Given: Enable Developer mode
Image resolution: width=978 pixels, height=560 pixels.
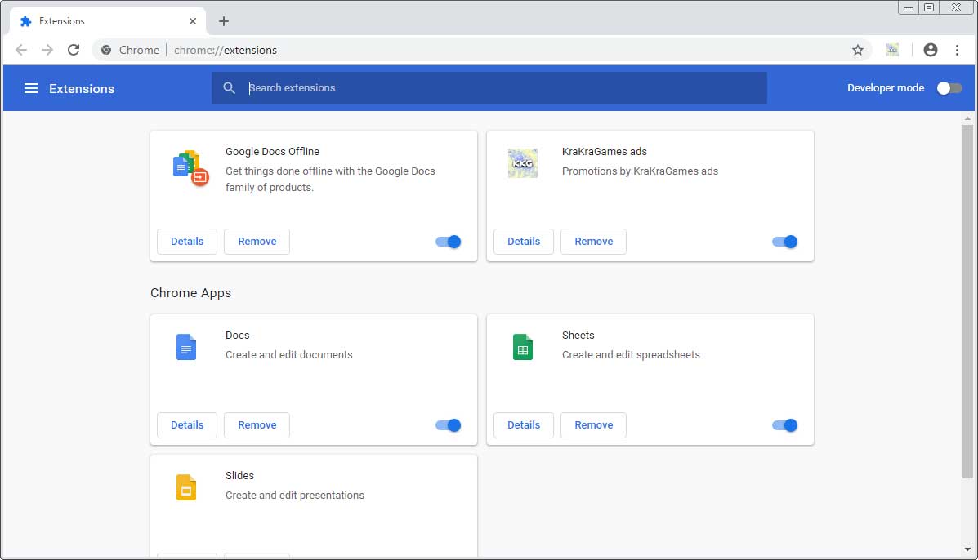Looking at the screenshot, I should coord(949,87).
